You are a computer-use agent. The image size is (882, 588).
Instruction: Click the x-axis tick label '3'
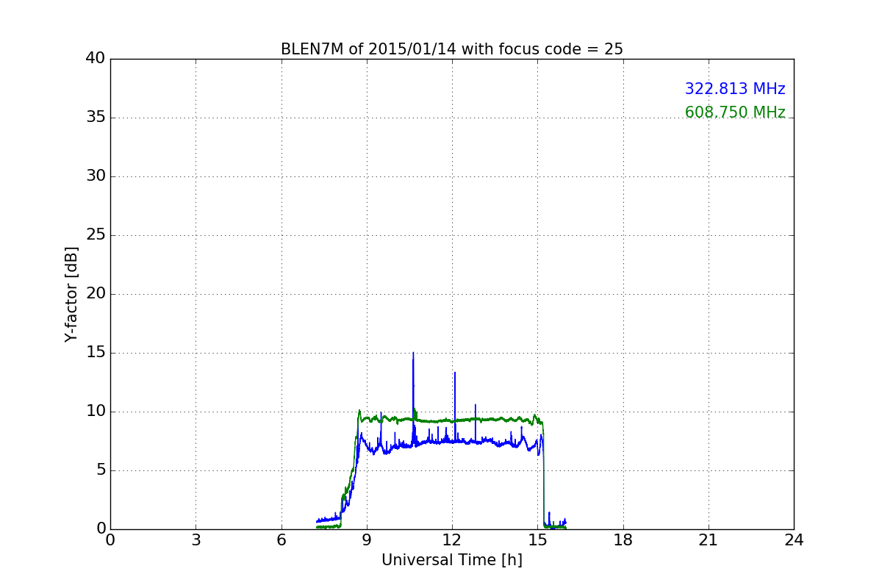(196, 540)
